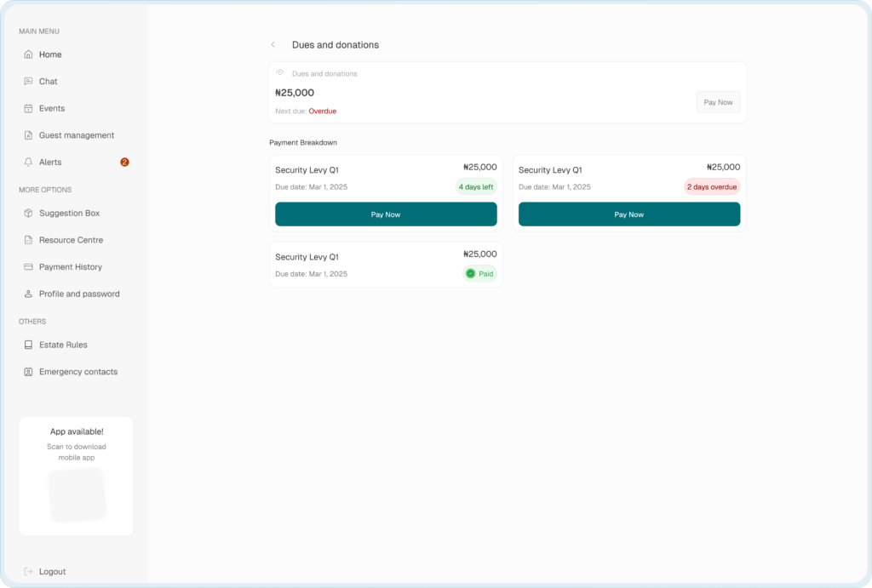
Task: Click the Logout link
Action: pos(51,572)
